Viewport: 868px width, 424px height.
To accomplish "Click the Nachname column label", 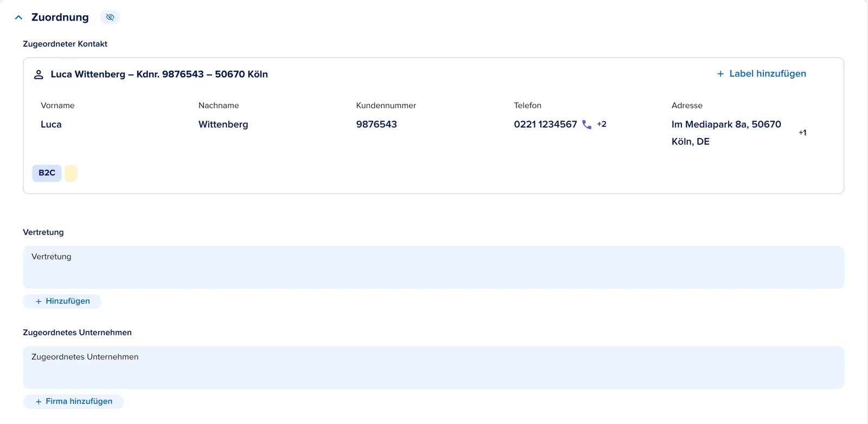I will pyautogui.click(x=219, y=105).
